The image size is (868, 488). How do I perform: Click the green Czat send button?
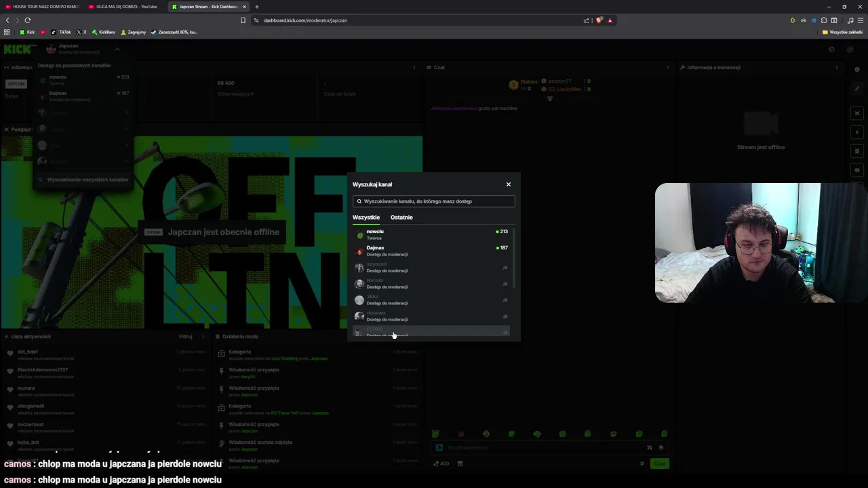tap(660, 464)
